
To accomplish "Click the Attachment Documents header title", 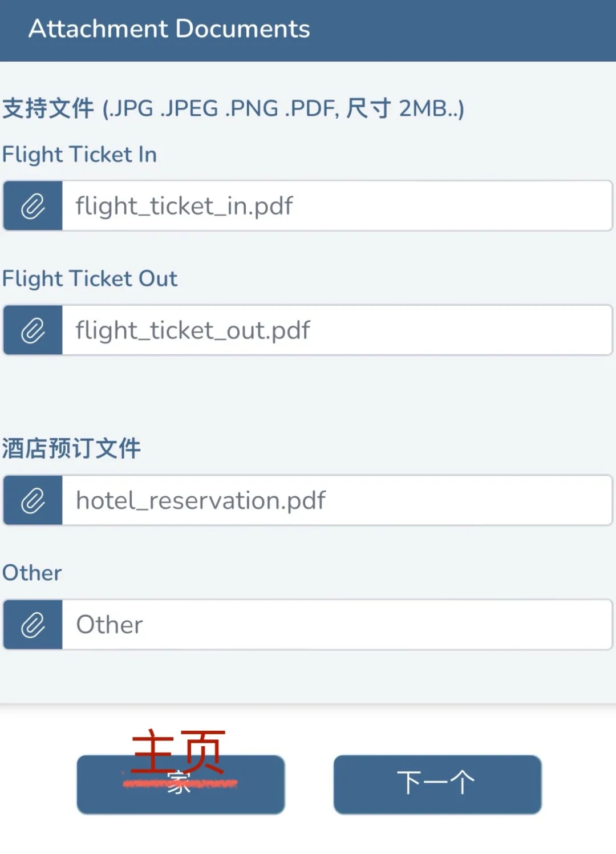I will (x=169, y=29).
